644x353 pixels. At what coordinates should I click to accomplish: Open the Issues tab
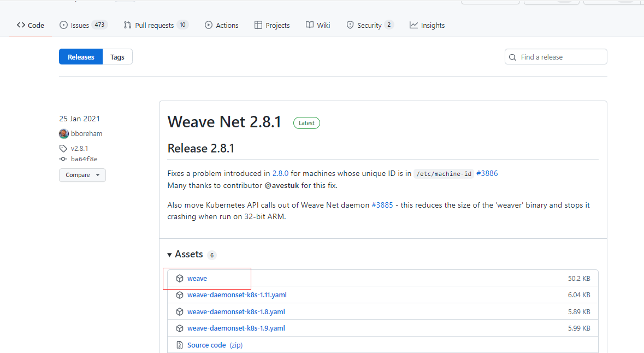pos(84,25)
